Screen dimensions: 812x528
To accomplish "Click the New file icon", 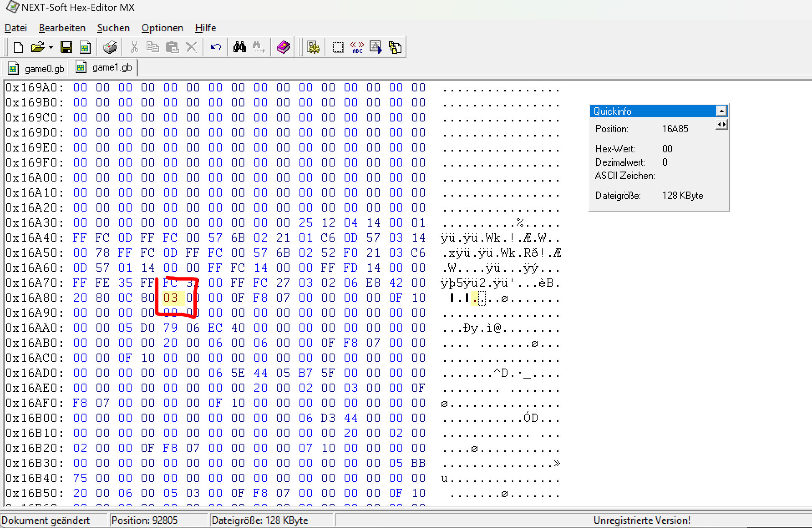I will pyautogui.click(x=18, y=48).
